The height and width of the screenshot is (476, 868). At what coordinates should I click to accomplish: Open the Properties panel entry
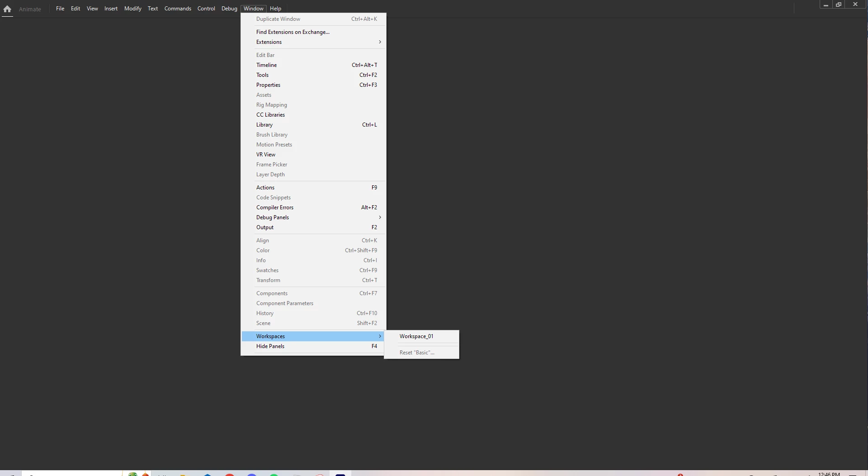click(x=313, y=85)
